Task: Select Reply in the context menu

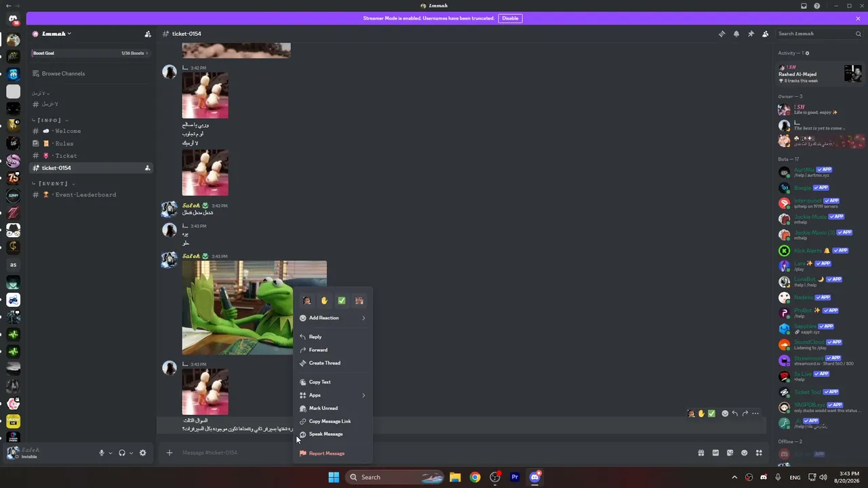Action: 332,337
